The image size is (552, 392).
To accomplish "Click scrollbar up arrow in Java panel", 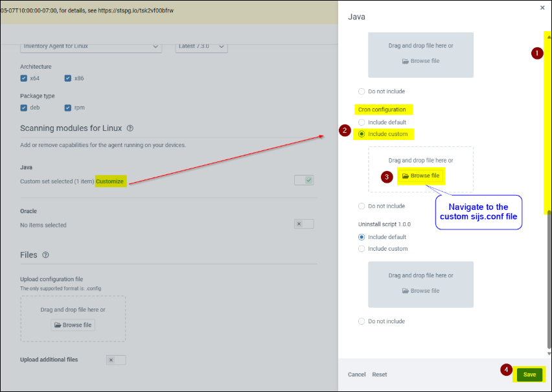I will click(549, 36).
